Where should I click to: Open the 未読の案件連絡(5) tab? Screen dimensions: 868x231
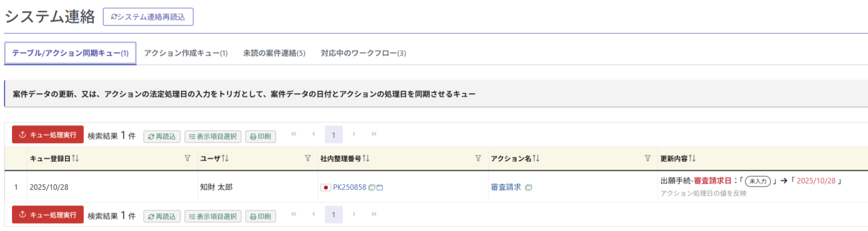[x=274, y=53]
